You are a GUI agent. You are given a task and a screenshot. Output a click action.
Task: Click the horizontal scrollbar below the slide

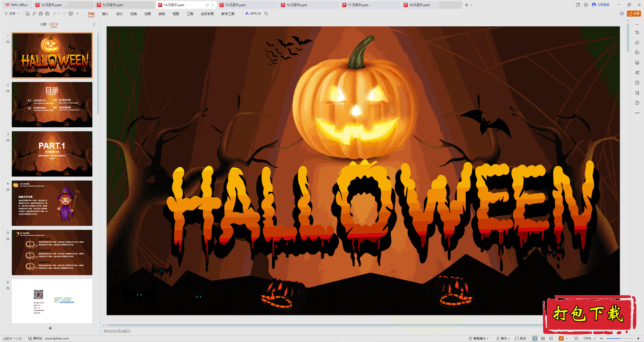[x=325, y=325]
